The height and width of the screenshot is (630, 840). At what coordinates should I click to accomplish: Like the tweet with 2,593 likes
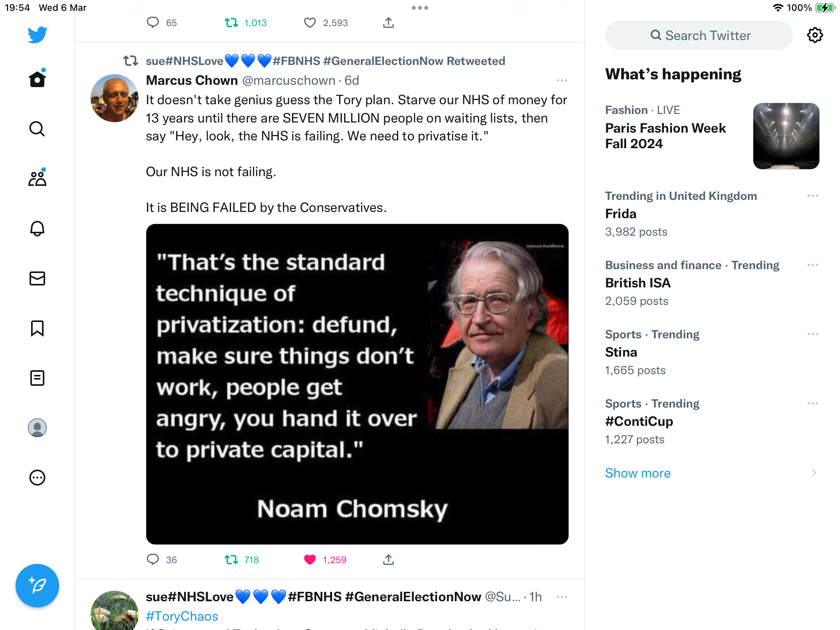310,23
